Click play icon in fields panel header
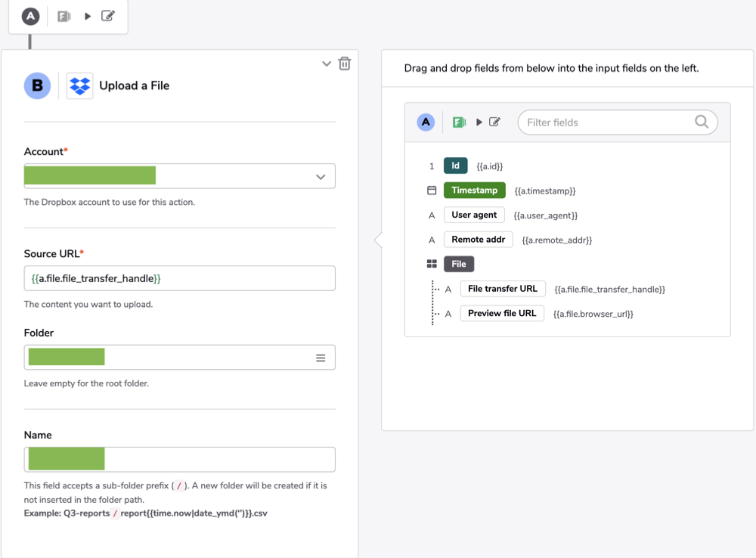 point(479,122)
